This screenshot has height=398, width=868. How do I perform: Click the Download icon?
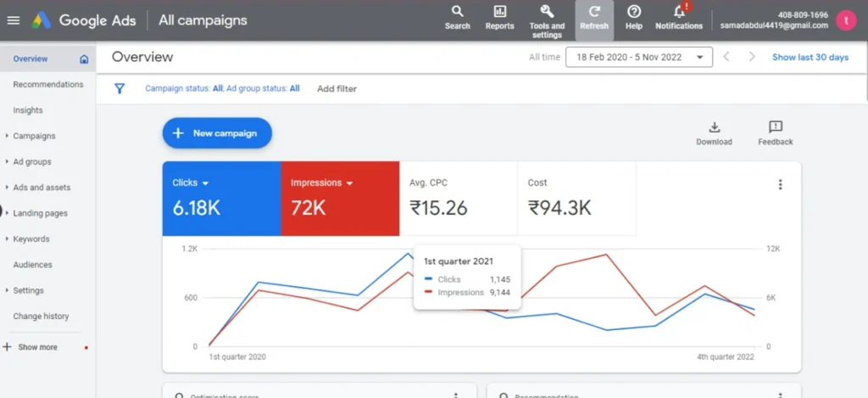(x=714, y=127)
